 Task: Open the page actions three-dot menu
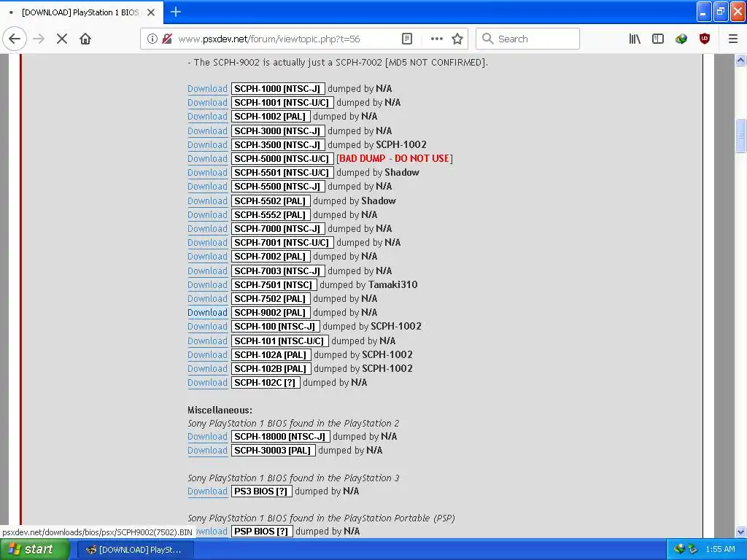coord(436,39)
